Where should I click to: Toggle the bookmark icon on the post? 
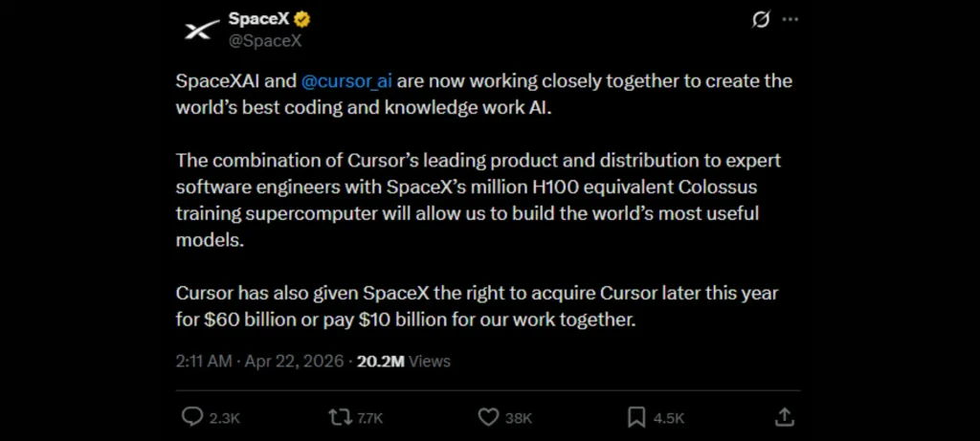tap(636, 417)
